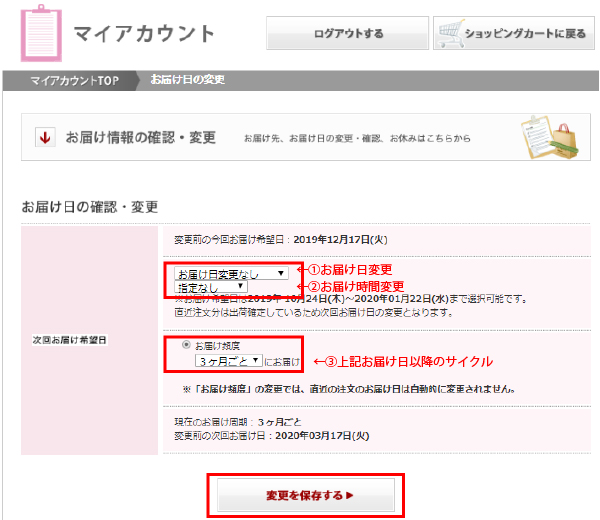
Task: Click the お届け情報の確認・変更 banner title
Action: click(x=140, y=137)
